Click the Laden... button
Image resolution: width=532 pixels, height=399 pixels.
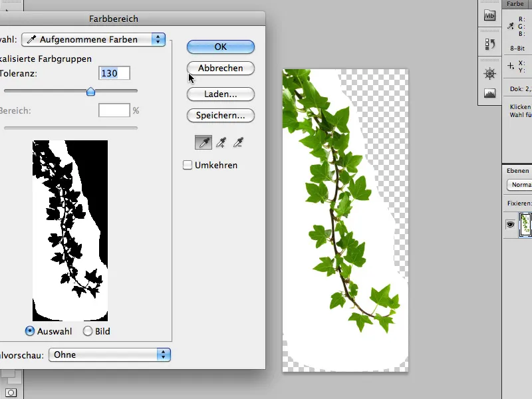click(221, 94)
